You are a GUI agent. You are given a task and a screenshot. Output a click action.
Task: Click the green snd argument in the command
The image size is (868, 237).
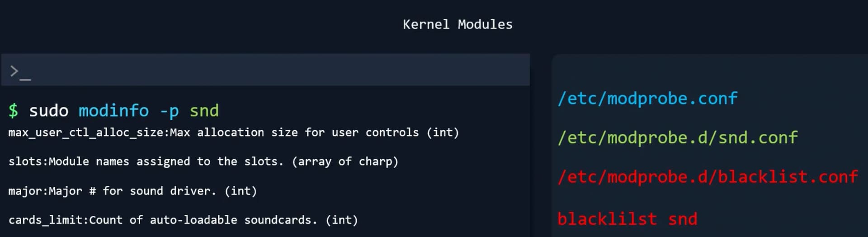click(x=204, y=111)
